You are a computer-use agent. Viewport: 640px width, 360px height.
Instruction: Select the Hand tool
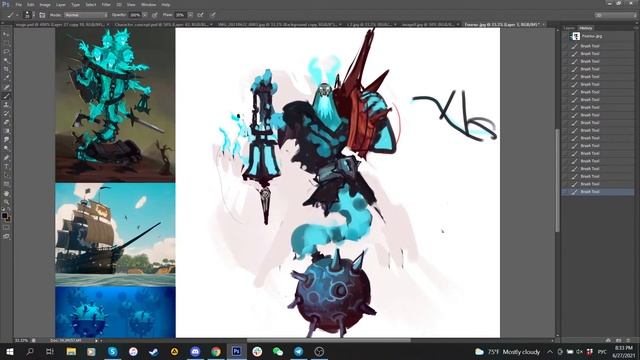(x=6, y=193)
